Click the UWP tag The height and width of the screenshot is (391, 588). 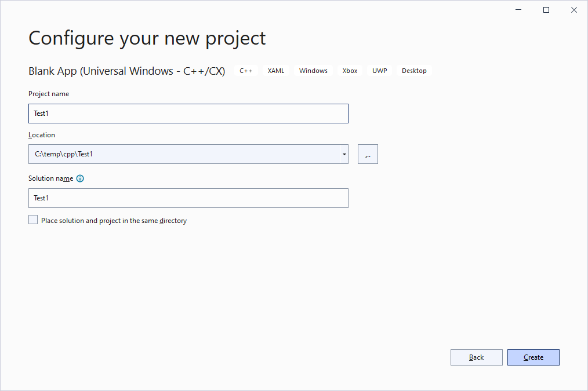379,71
